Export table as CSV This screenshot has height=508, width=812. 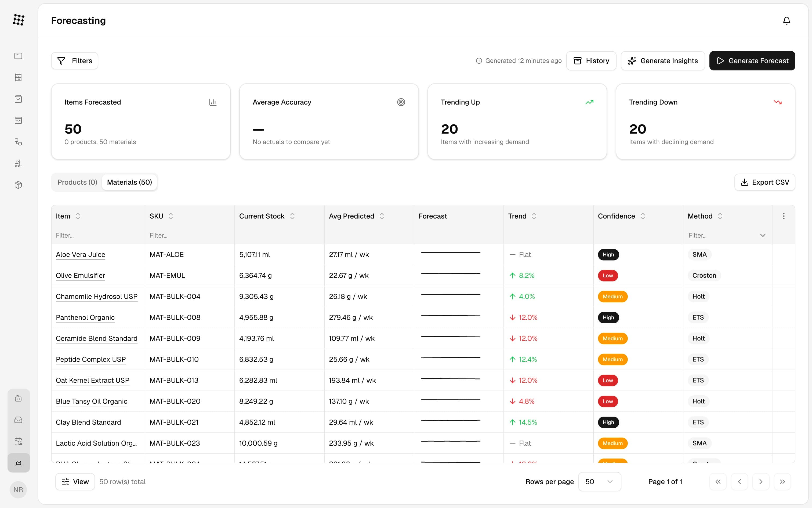765,182
